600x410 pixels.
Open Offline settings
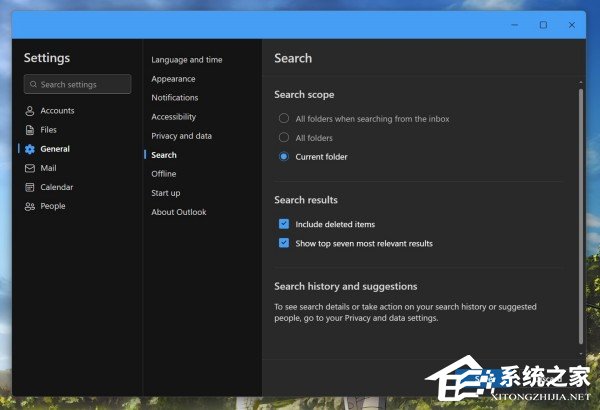tap(164, 174)
